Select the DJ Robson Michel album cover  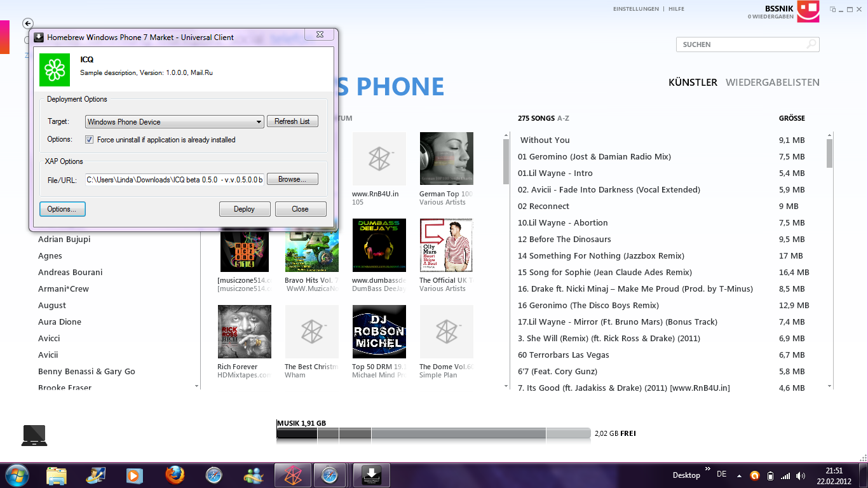[379, 332]
